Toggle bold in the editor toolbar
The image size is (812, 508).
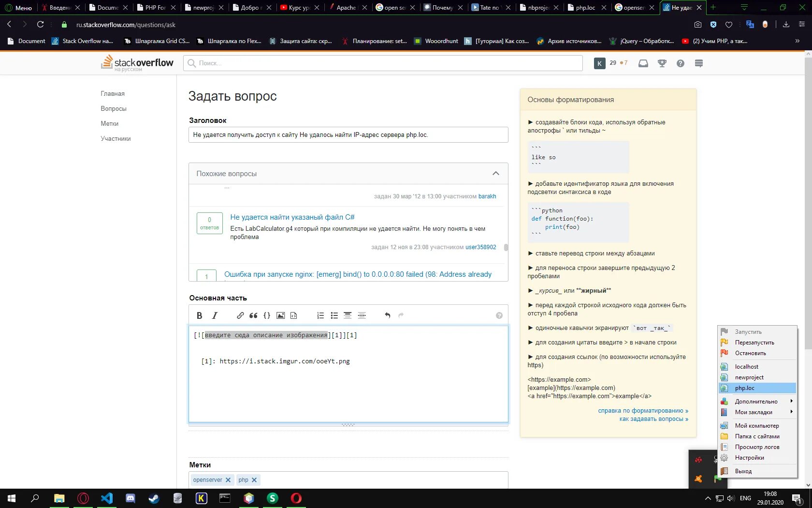[199, 315]
